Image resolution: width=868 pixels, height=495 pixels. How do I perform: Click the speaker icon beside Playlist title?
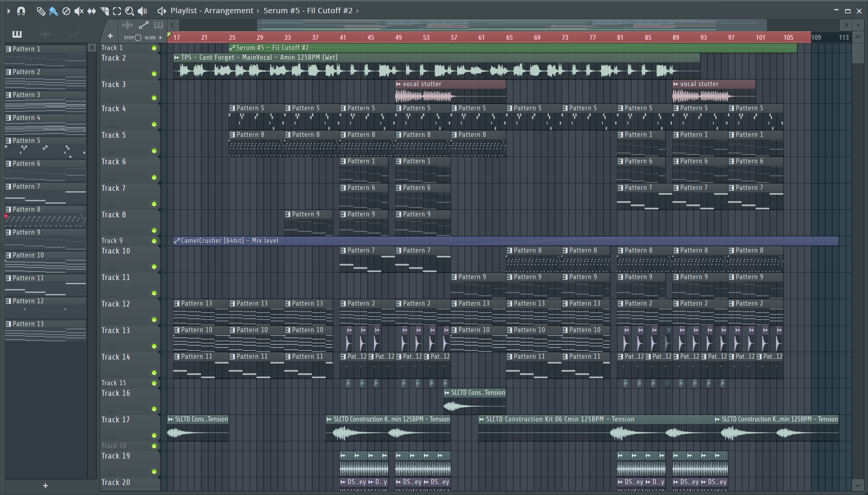(162, 11)
